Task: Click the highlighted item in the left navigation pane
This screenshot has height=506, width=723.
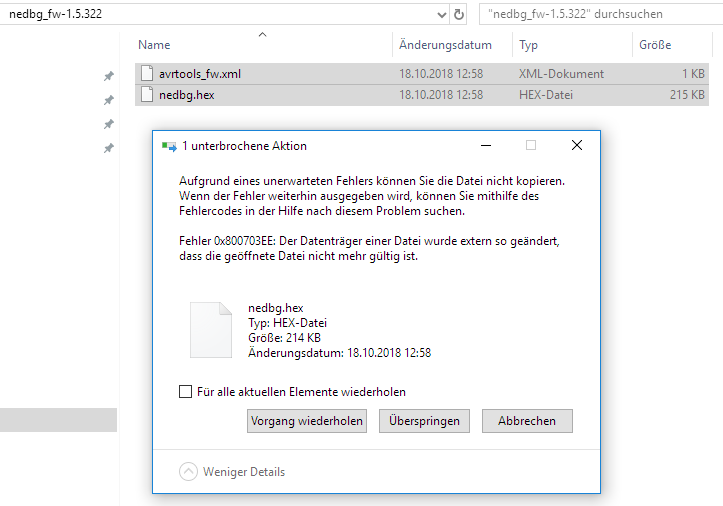Action: 59,420
